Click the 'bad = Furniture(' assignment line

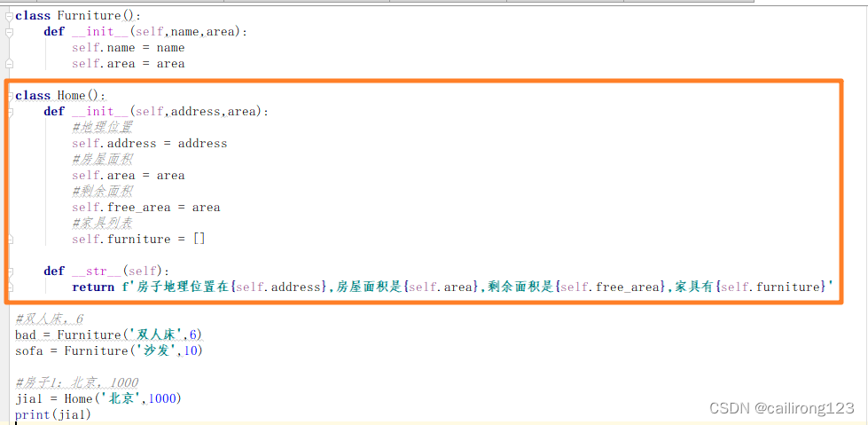click(109, 334)
